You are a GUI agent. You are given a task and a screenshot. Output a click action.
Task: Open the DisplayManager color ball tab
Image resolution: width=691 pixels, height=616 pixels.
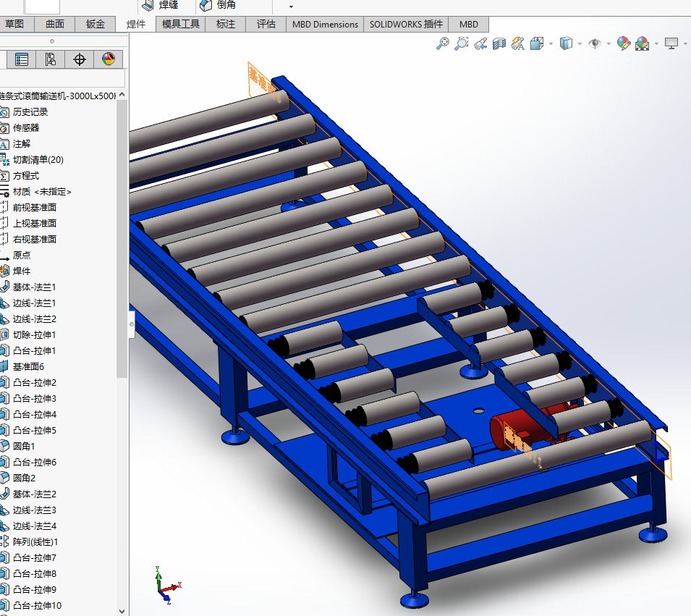pyautogui.click(x=109, y=59)
